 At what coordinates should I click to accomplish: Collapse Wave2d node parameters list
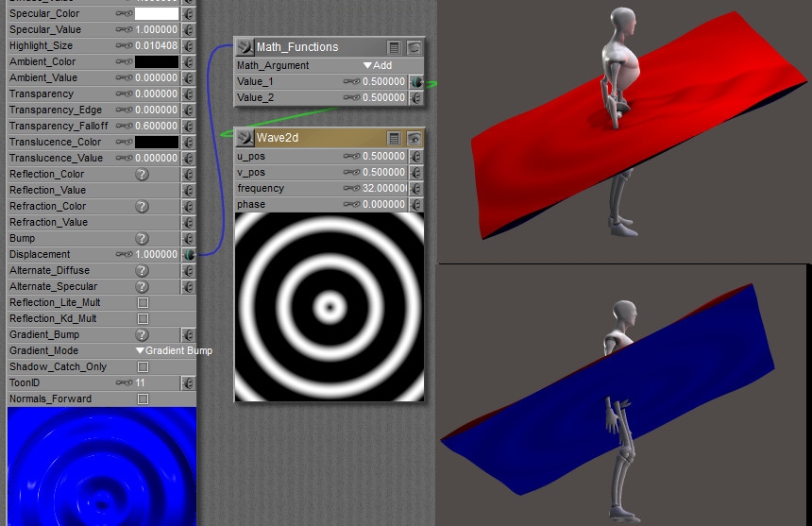point(394,138)
